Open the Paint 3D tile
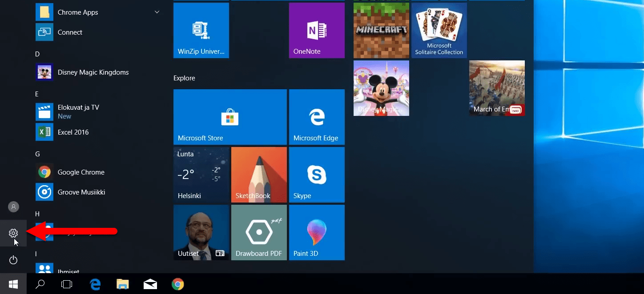Screen dimensions: 644x294 click(x=317, y=232)
